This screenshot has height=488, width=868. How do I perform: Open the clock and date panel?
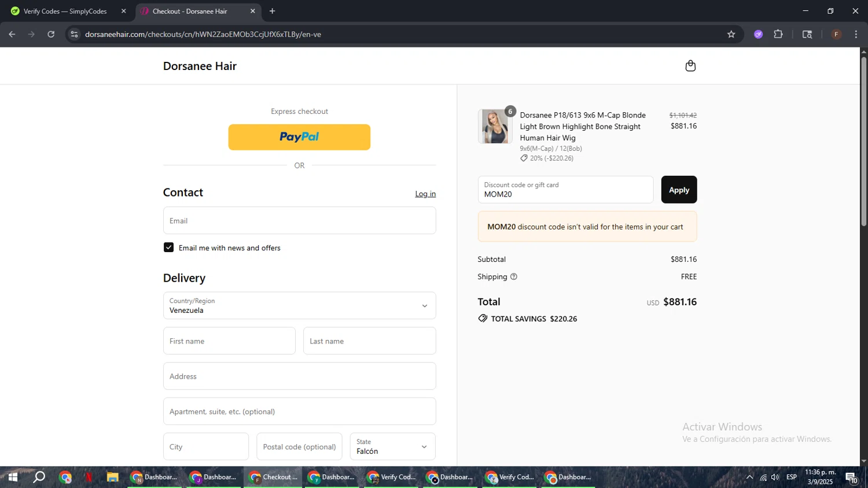pyautogui.click(x=820, y=477)
